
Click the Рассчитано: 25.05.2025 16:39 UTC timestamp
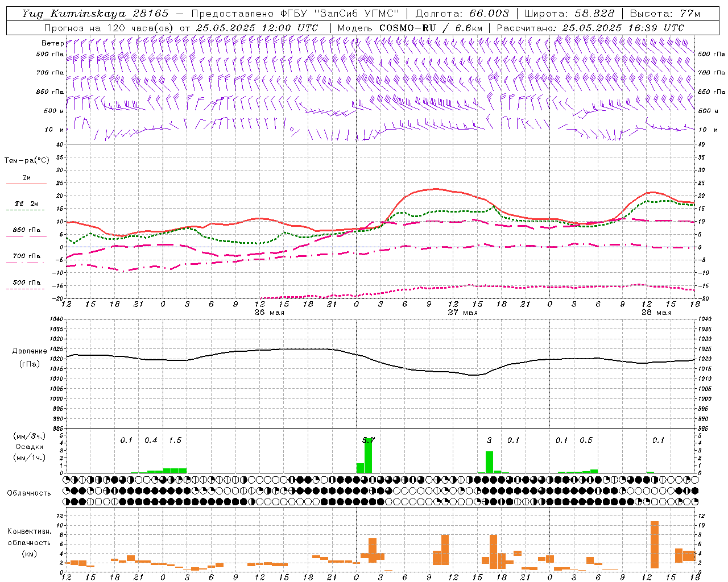pyautogui.click(x=590, y=28)
